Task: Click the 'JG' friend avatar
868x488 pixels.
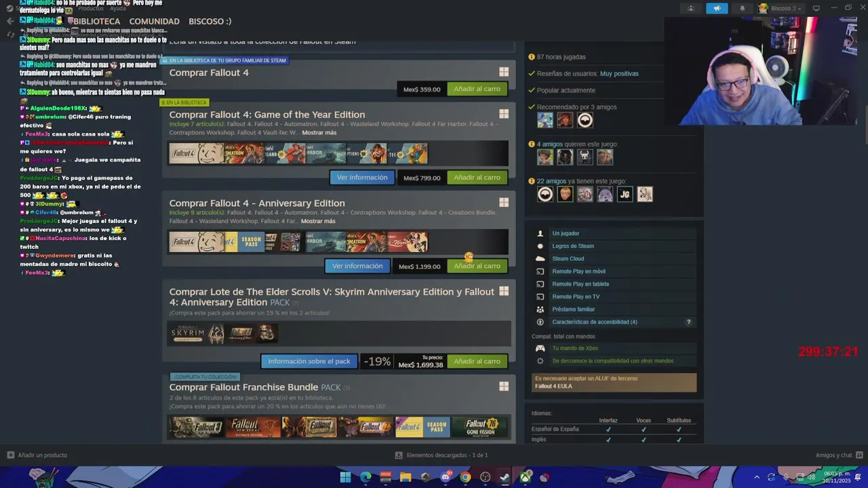Action: tap(625, 195)
